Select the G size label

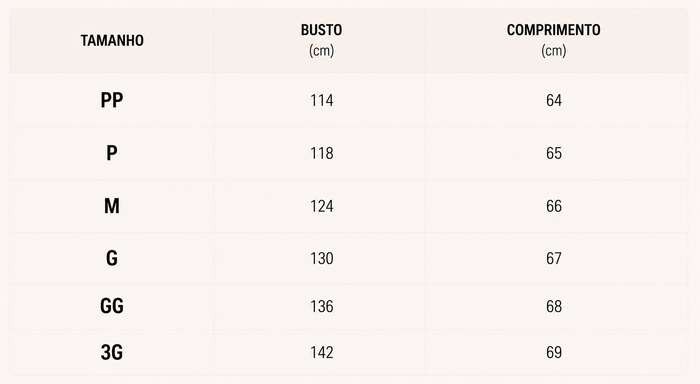[112, 258]
